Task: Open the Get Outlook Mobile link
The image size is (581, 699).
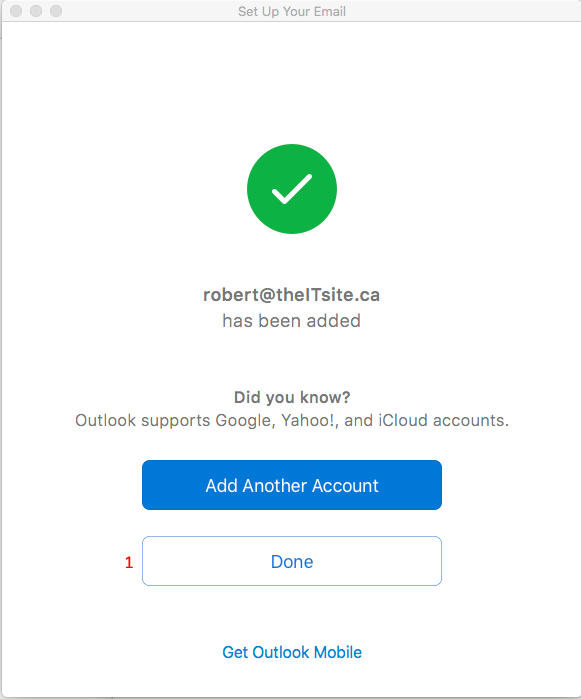Action: coord(292,652)
